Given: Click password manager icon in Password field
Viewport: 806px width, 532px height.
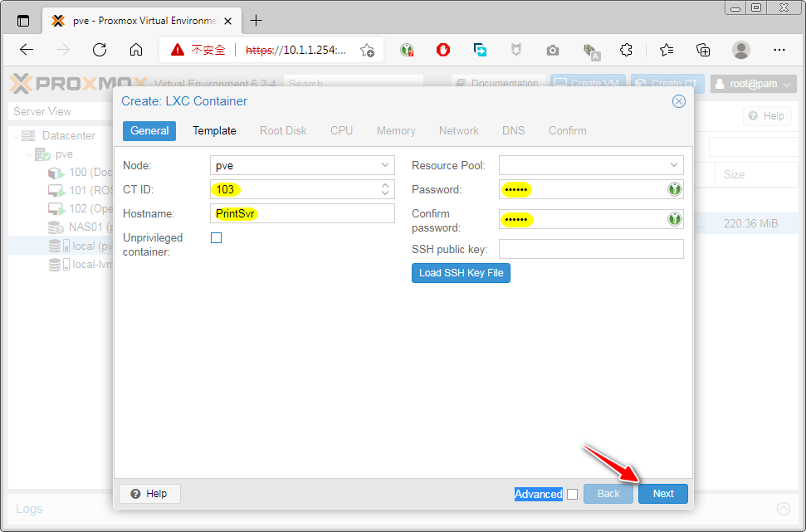Looking at the screenshot, I should 675,190.
